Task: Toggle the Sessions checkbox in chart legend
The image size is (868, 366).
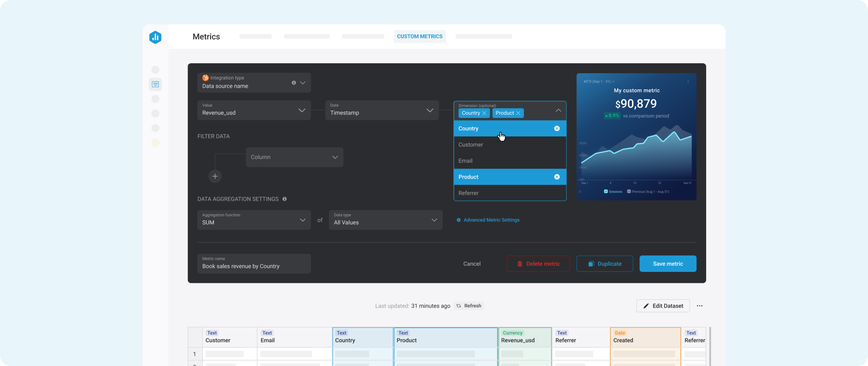Action: click(606, 192)
